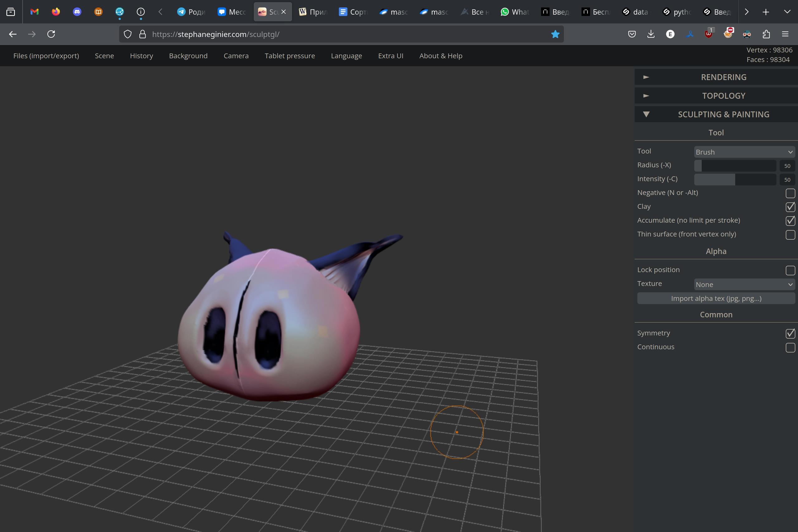
Task: Open the Camera menu
Action: pyautogui.click(x=236, y=56)
